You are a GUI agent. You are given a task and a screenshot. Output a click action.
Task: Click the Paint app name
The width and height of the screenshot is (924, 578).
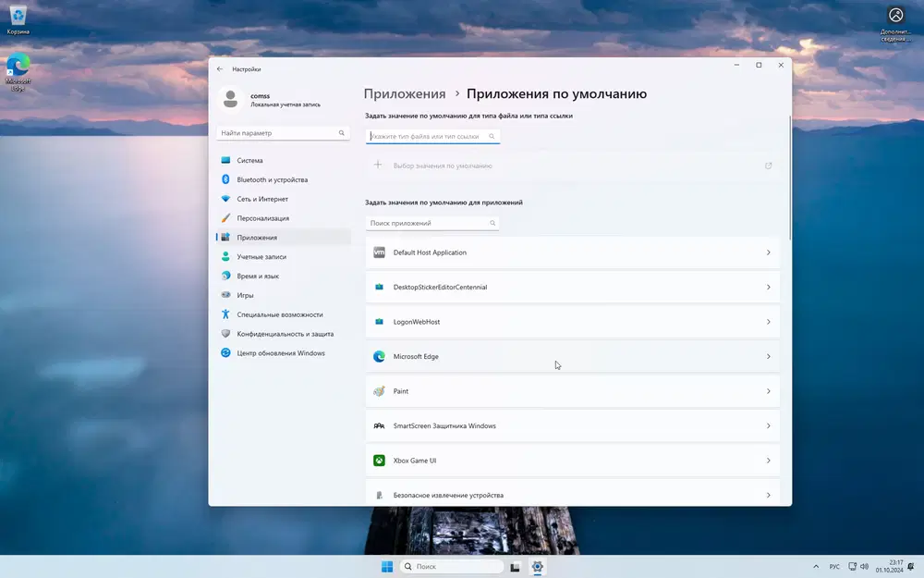point(401,391)
